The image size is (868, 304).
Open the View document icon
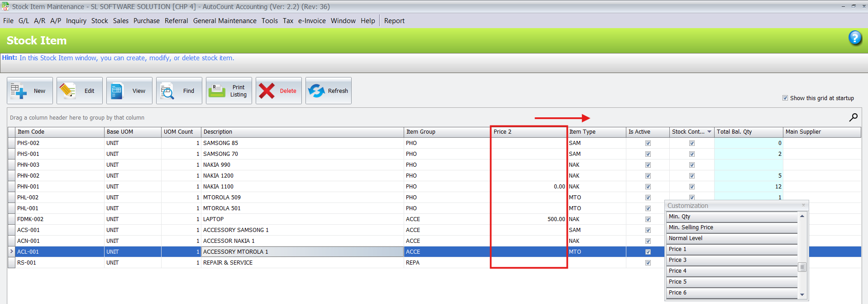click(117, 91)
